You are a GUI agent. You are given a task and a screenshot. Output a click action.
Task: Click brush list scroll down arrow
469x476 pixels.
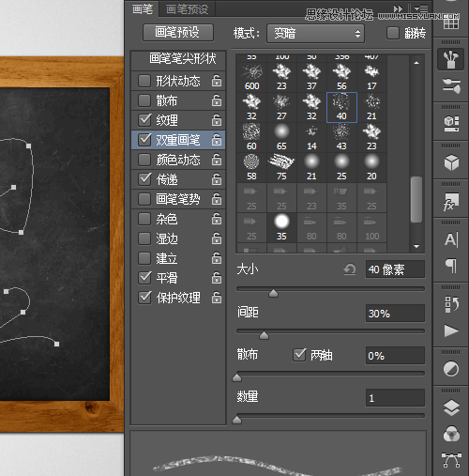tap(416, 247)
